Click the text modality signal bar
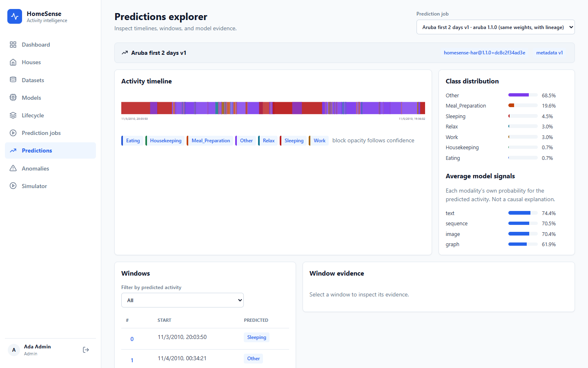Screen dimensions: 588x368 click(x=523, y=213)
